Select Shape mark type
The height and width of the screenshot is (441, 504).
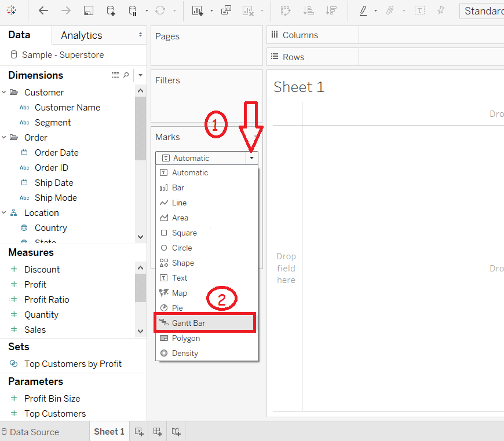[206, 263]
